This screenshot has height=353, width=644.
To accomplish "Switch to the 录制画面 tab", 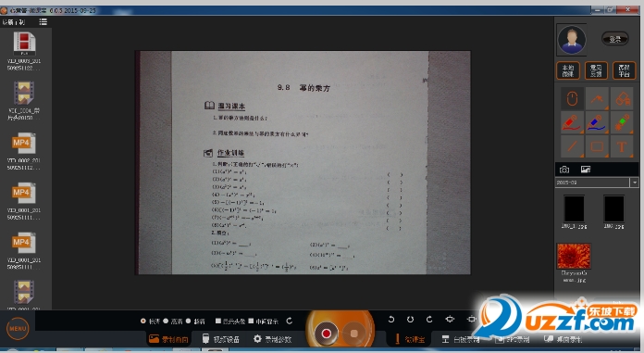I will (x=168, y=339).
